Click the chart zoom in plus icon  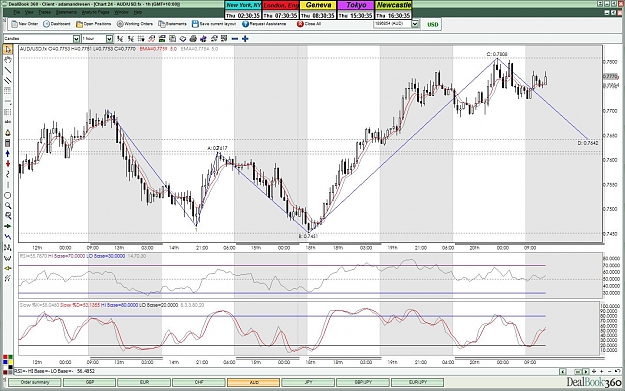[x=245, y=39]
